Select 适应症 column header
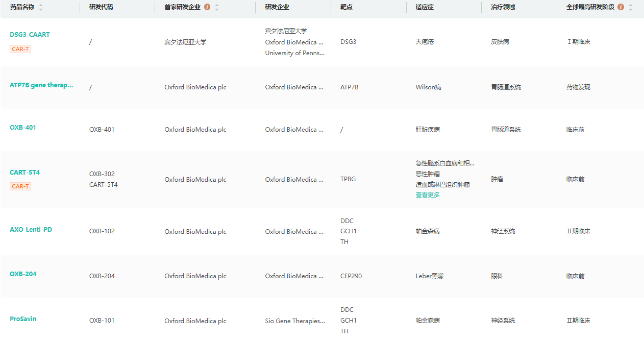Viewport: 644px width, 341px height. 425,7
